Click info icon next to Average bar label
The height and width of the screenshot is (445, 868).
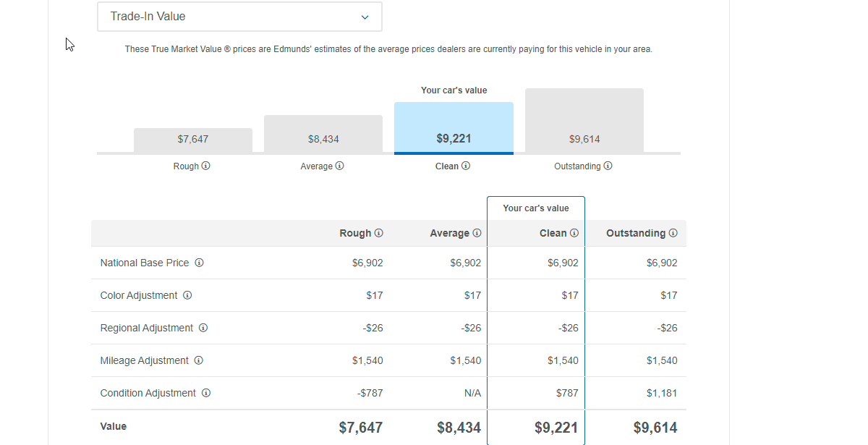(340, 166)
